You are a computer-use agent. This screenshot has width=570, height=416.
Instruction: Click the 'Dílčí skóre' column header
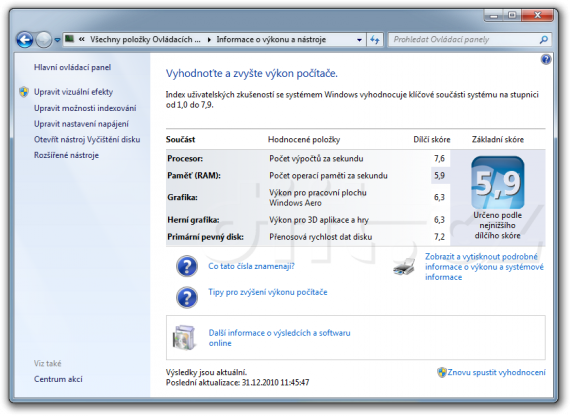click(431, 140)
